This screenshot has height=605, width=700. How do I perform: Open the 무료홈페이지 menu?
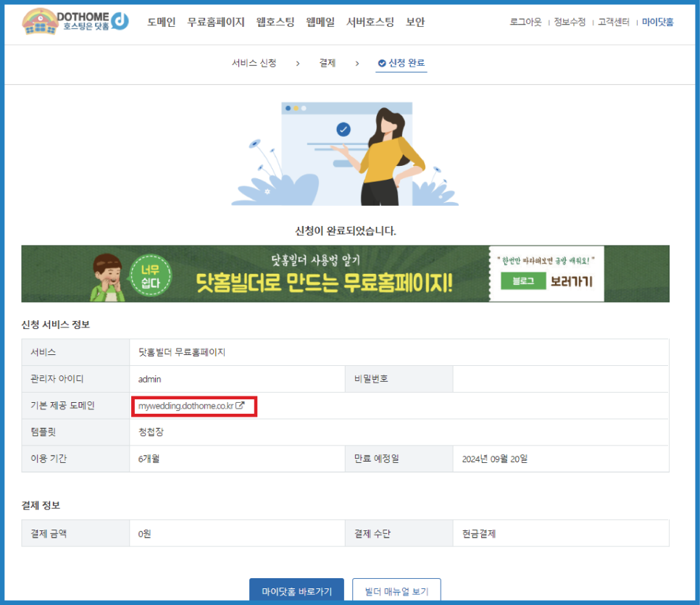(216, 22)
